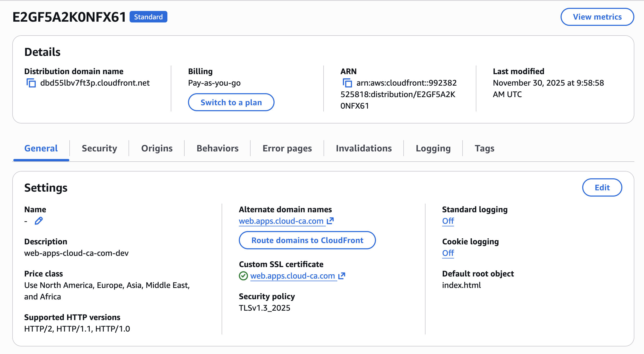Switch to the Invalidations tab
This screenshot has width=644, height=354.
click(364, 148)
